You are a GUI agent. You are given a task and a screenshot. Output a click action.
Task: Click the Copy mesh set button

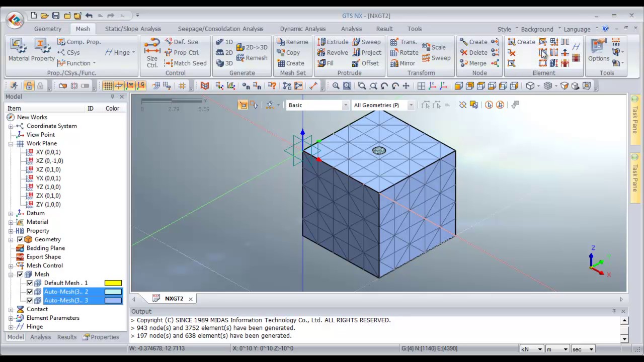click(288, 52)
